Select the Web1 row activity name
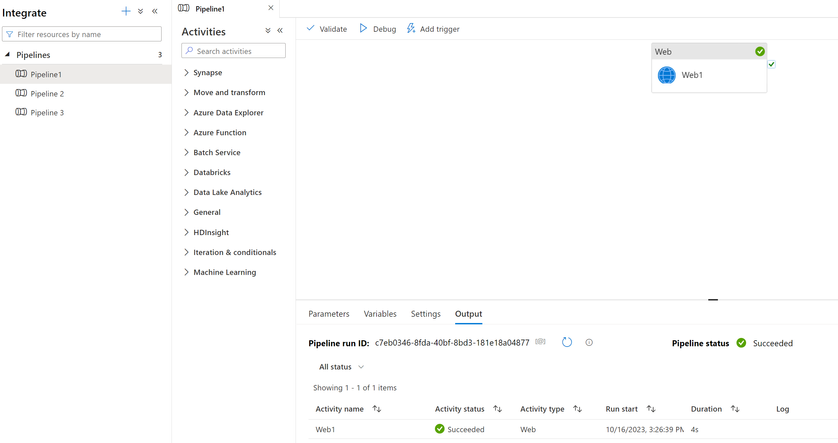 [x=325, y=429]
